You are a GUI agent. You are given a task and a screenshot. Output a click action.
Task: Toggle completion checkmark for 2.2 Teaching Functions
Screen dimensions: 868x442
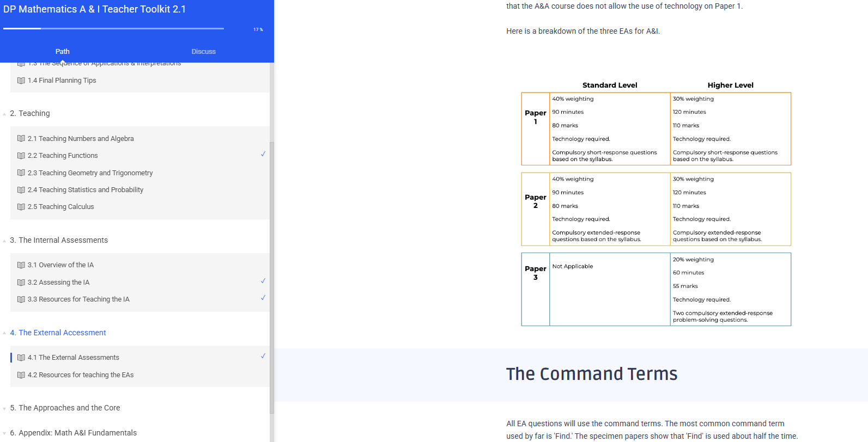coord(263,155)
